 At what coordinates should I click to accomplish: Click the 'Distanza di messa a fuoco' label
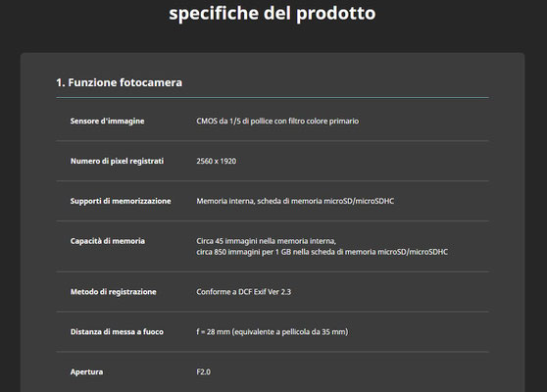[x=117, y=332]
